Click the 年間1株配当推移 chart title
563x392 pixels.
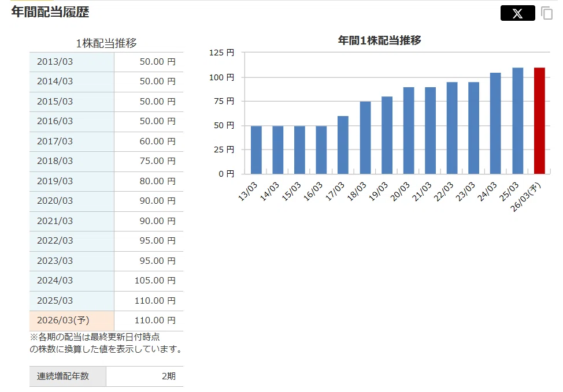tap(379, 40)
